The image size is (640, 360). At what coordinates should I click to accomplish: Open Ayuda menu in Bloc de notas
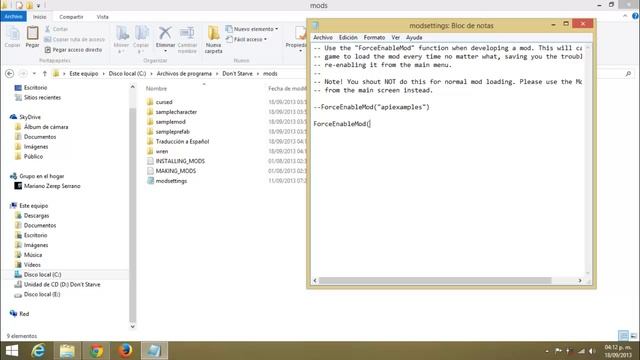[x=414, y=37]
